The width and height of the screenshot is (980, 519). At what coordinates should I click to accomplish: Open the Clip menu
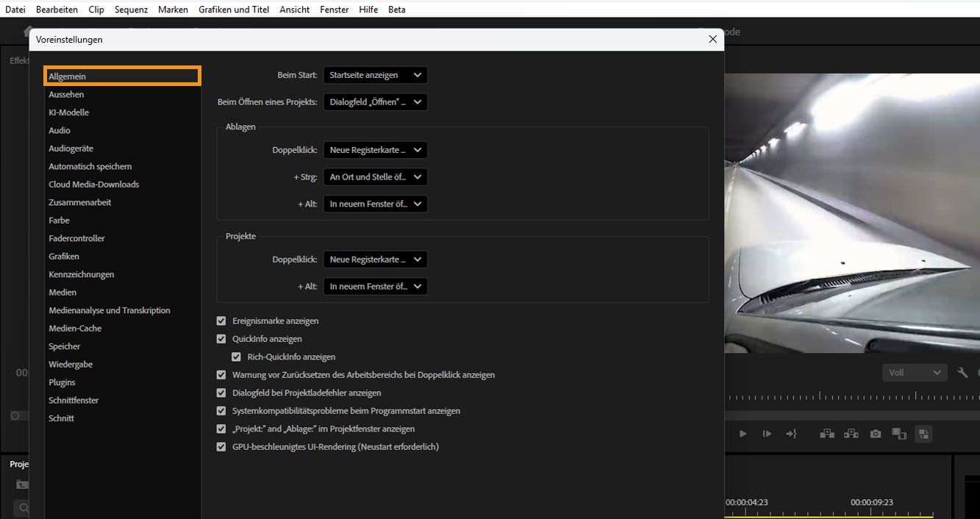point(96,10)
